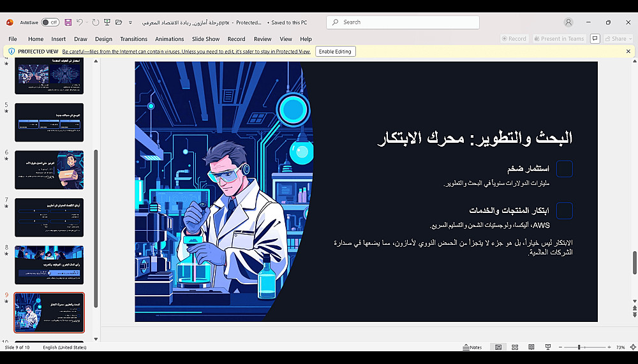This screenshot has width=638, height=364.
Task: Start presentation from beginning icon in title bar
Action: 107,22
